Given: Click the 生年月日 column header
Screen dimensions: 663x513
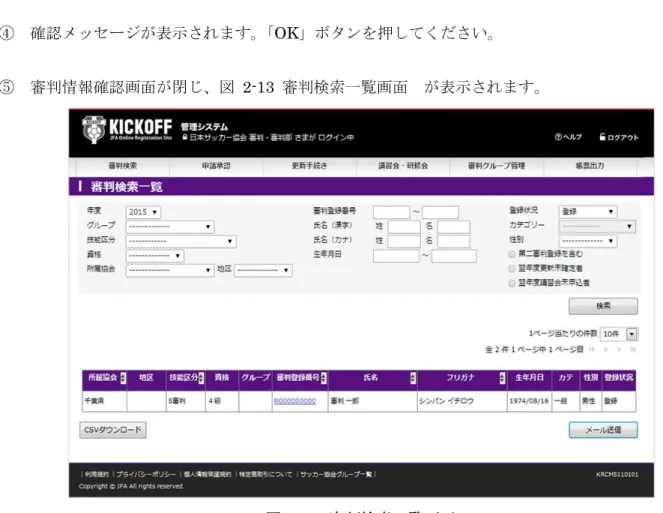Looking at the screenshot, I should tap(529, 378).
